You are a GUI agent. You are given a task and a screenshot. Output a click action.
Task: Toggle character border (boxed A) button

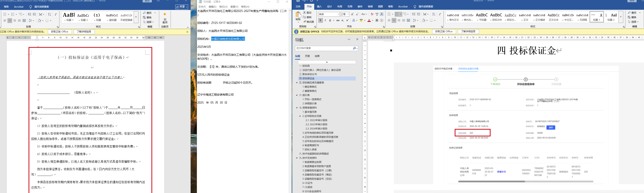[x=381, y=14]
